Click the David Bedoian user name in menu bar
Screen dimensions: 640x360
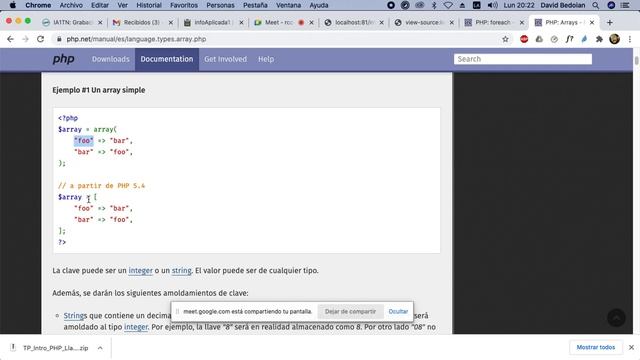pos(563,5)
